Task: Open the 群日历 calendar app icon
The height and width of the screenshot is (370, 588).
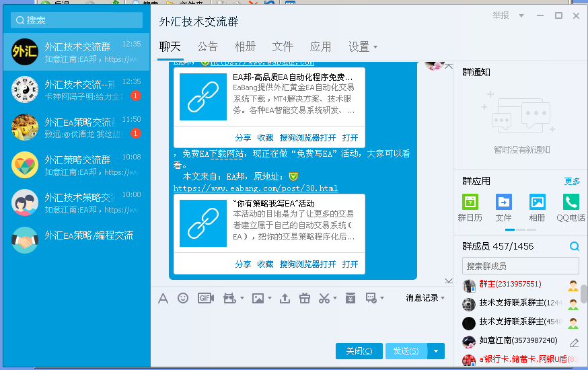Action: [470, 202]
